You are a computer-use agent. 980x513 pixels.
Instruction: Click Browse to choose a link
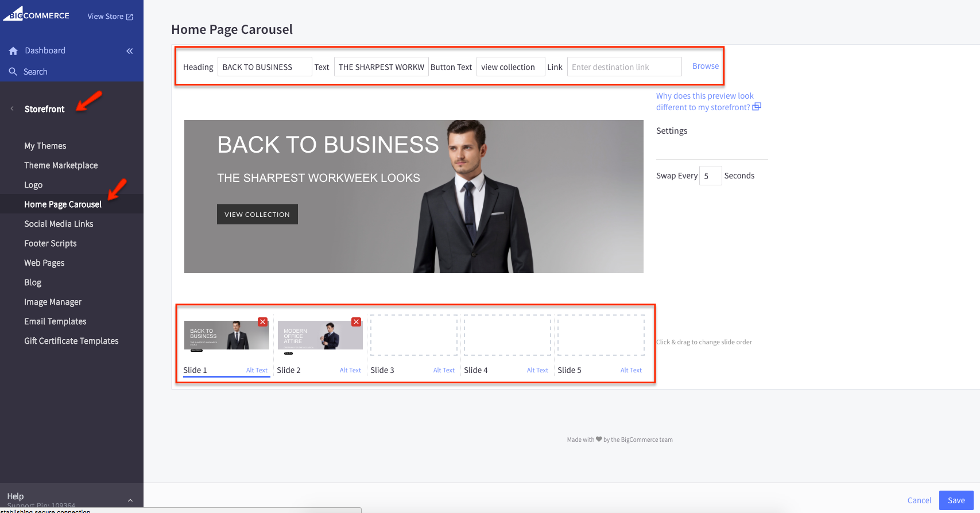tap(706, 66)
